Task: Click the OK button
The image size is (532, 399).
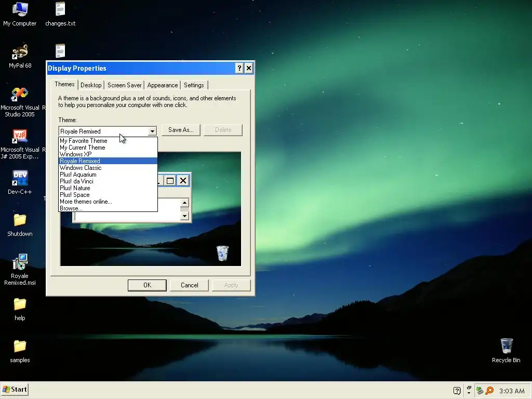Action: click(147, 285)
